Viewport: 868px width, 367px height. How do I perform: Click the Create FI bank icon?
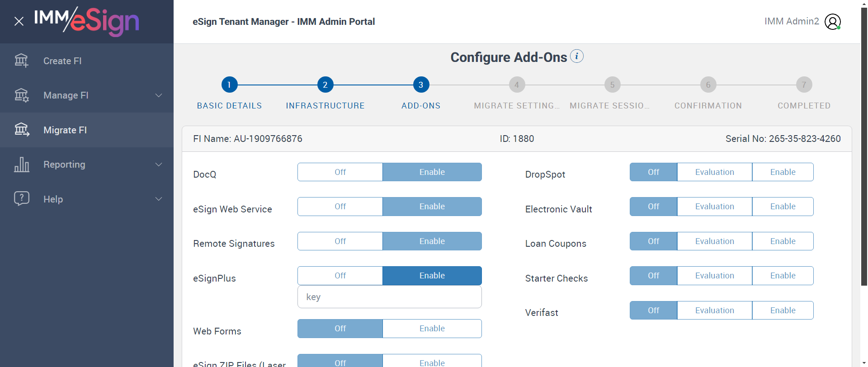21,61
